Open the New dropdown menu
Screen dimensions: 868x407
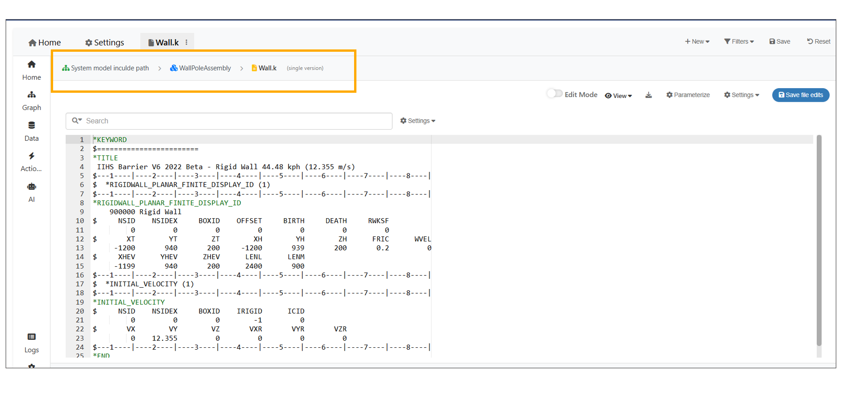tap(697, 41)
